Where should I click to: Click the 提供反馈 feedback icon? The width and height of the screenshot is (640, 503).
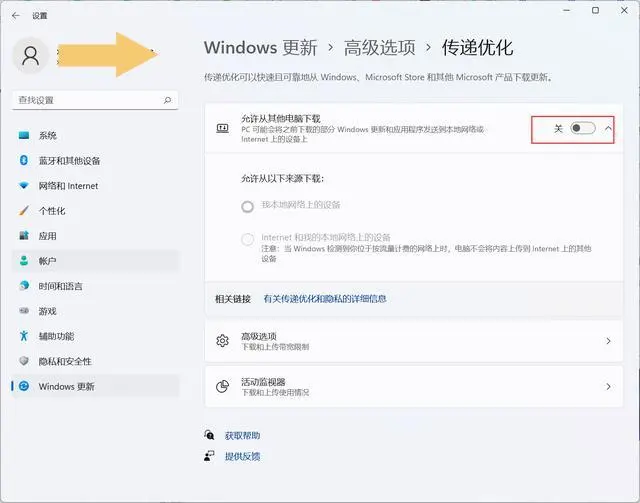[209, 456]
